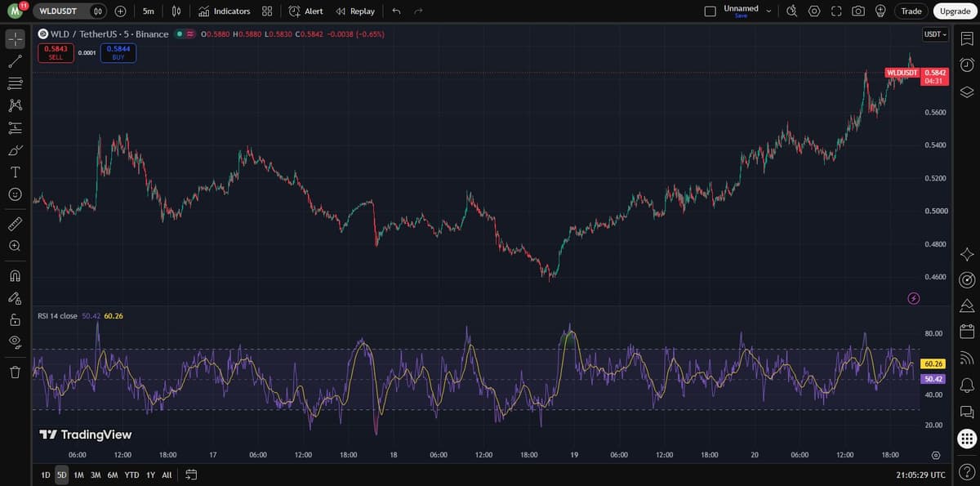Open the calendar panel in right sidebar
The width and height of the screenshot is (980, 486).
pos(967,332)
